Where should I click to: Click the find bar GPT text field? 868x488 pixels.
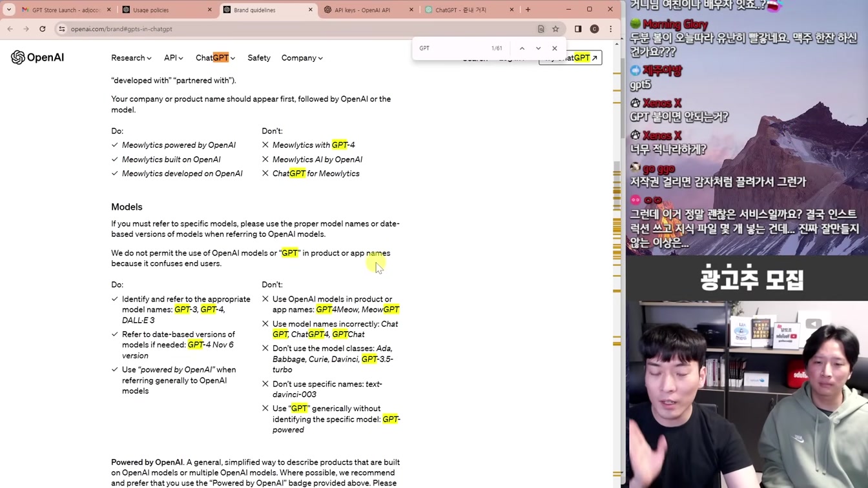(452, 48)
